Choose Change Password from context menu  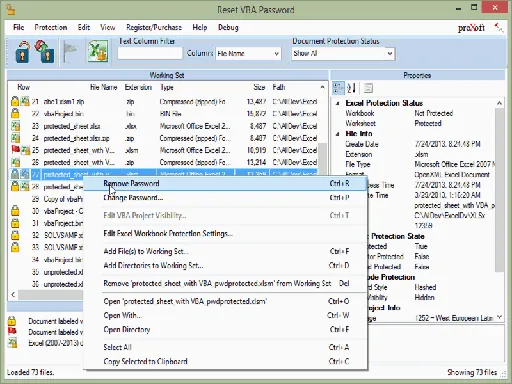225,198
